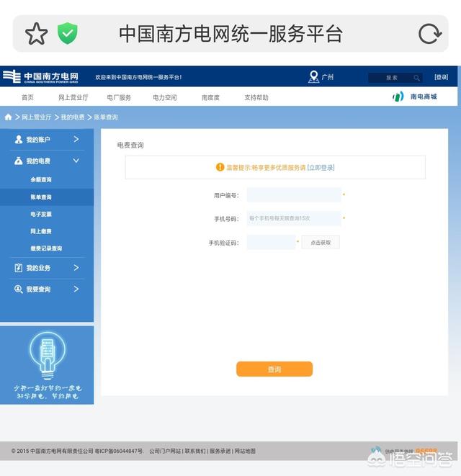Click the 公司门户网站 footer link
The width and height of the screenshot is (461, 476).
click(x=165, y=451)
